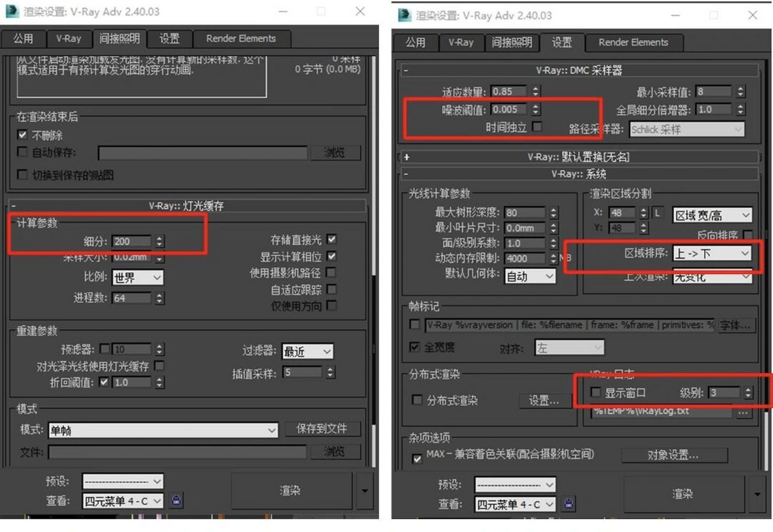The height and width of the screenshot is (532, 773).
Task: Click the … browse button for VRayLog.txt
Action: tap(743, 411)
